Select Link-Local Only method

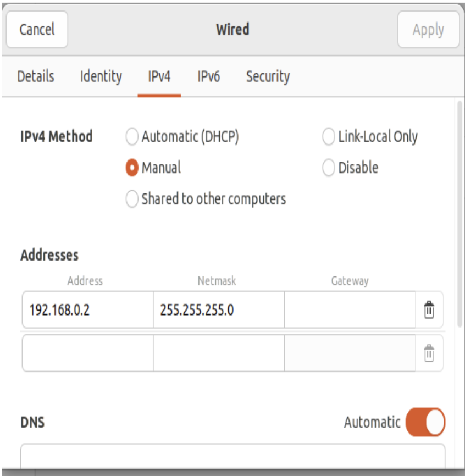coord(370,136)
